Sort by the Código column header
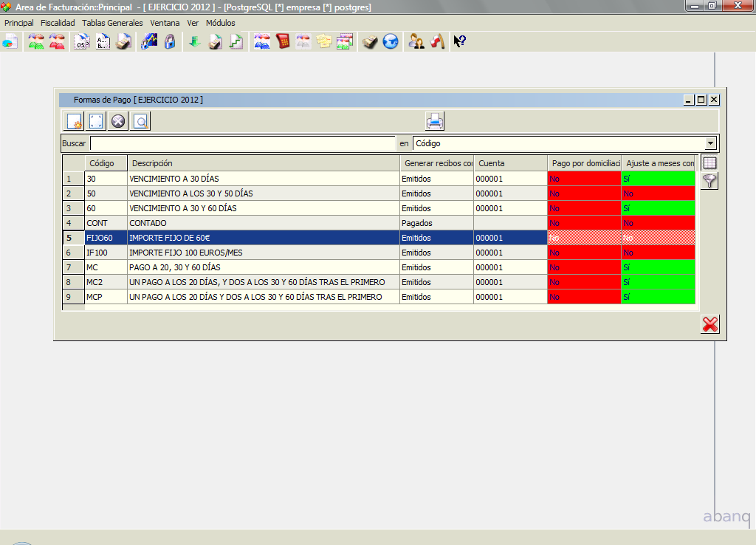The height and width of the screenshot is (545, 756). coord(106,163)
